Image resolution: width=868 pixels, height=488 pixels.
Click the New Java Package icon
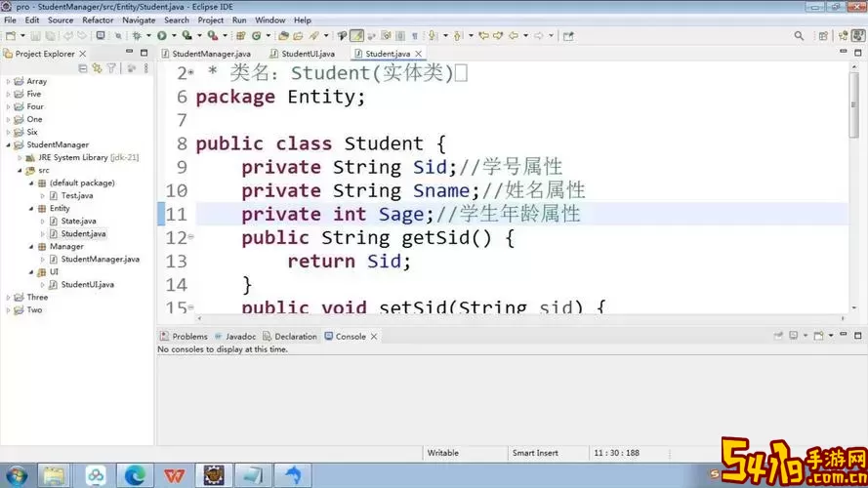241,36
